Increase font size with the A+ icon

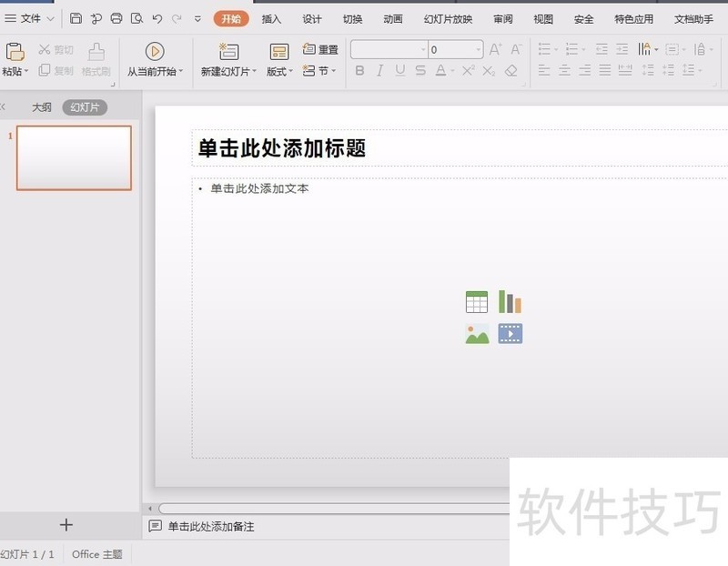[495, 49]
